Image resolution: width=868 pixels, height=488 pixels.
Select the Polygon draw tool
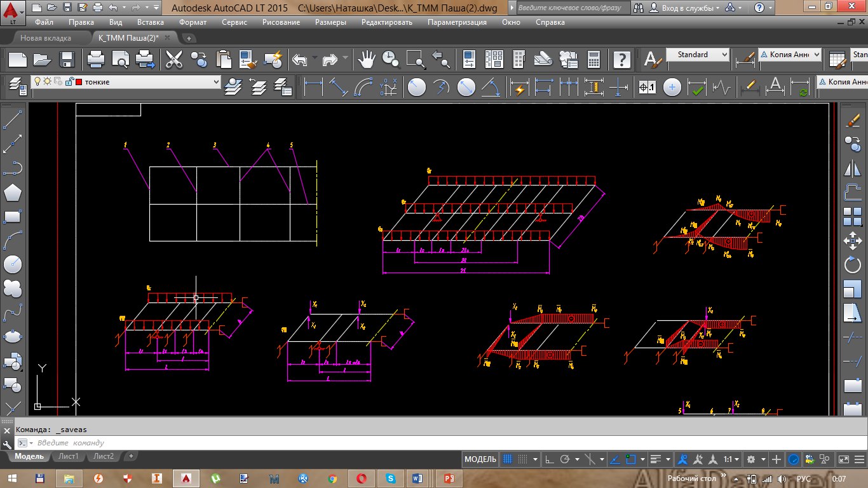[13, 191]
